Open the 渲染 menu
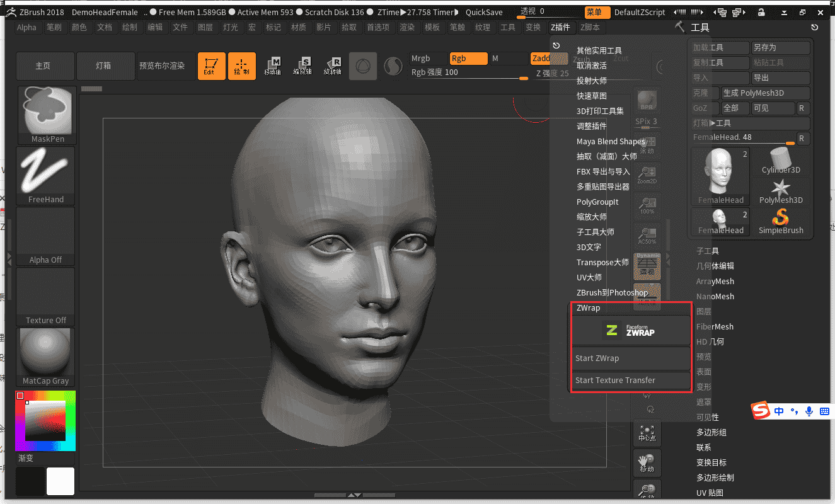Viewport: 835px width, 504px height. tap(406, 27)
